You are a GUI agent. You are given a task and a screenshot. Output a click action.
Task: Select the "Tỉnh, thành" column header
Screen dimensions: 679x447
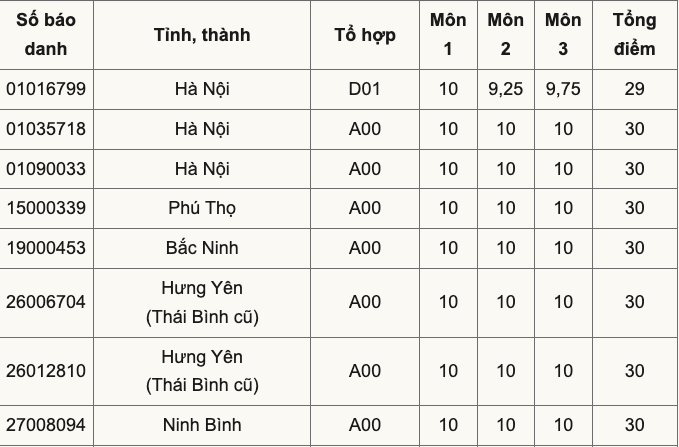202,34
